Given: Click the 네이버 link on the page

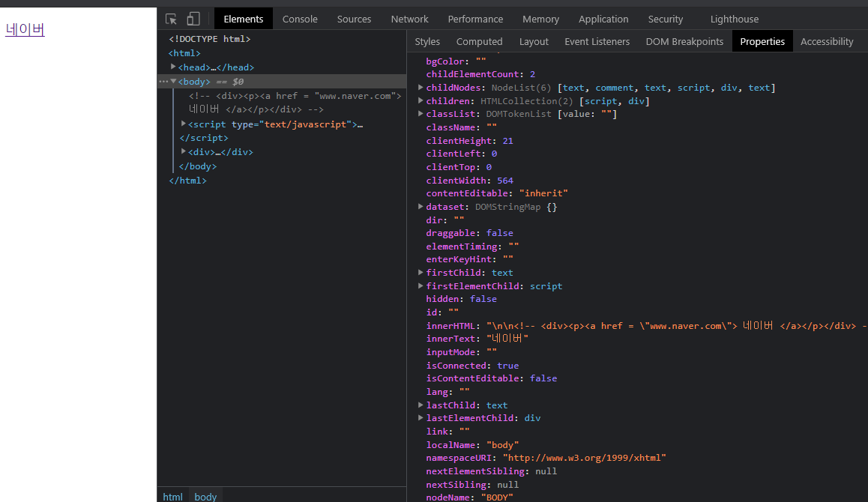Looking at the screenshot, I should pos(25,29).
